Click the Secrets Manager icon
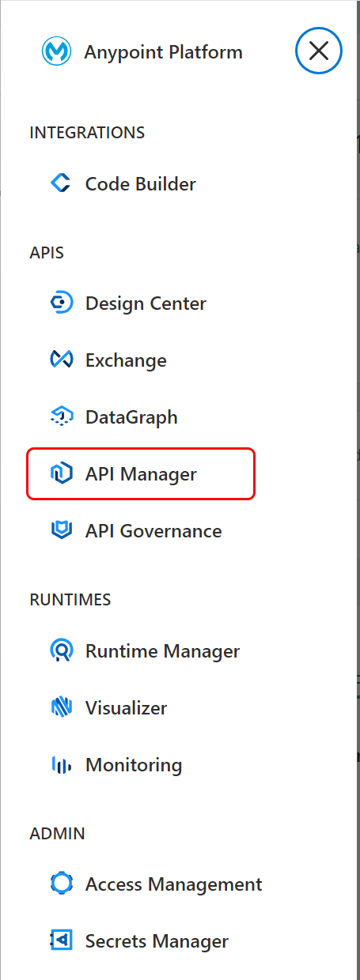 click(61, 941)
